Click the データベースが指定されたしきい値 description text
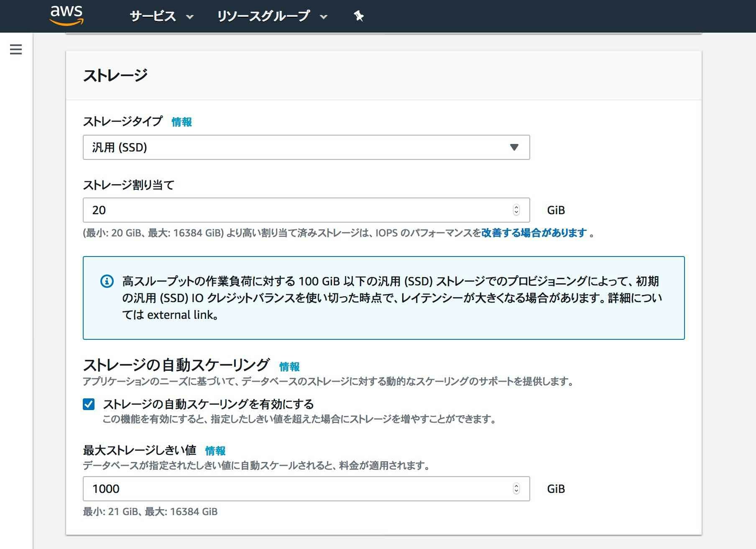 (256, 466)
